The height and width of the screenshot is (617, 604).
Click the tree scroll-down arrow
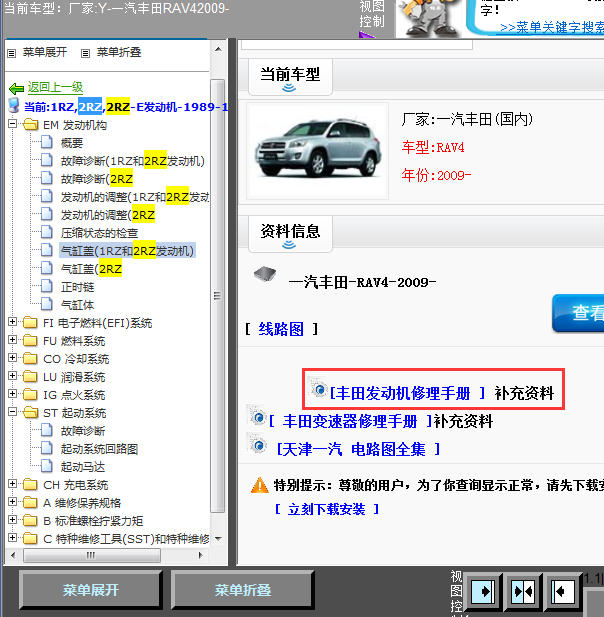[x=218, y=538]
